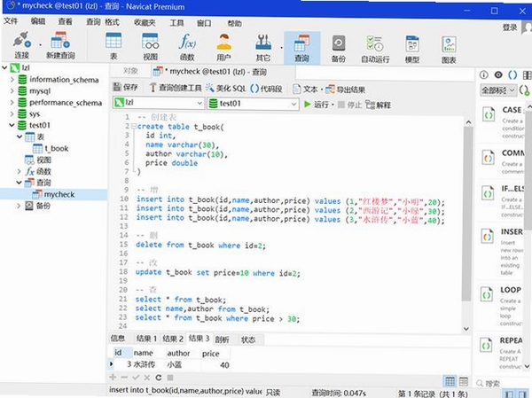This screenshot has width=532, height=398.
Task: Open the 用户 users icon
Action: coord(224,46)
